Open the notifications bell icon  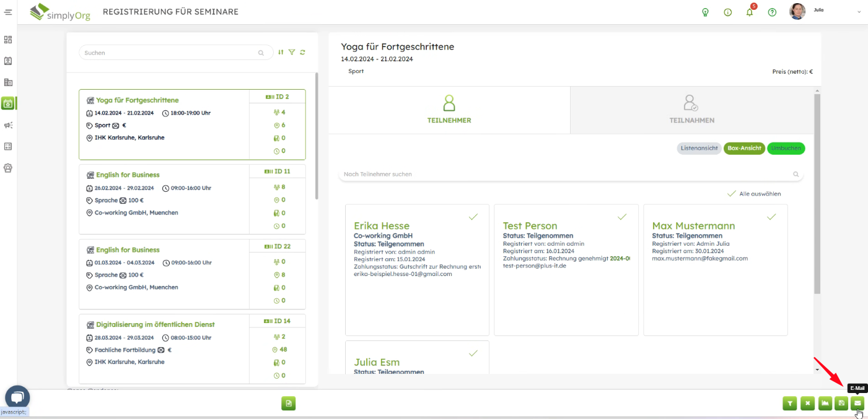coord(750,12)
